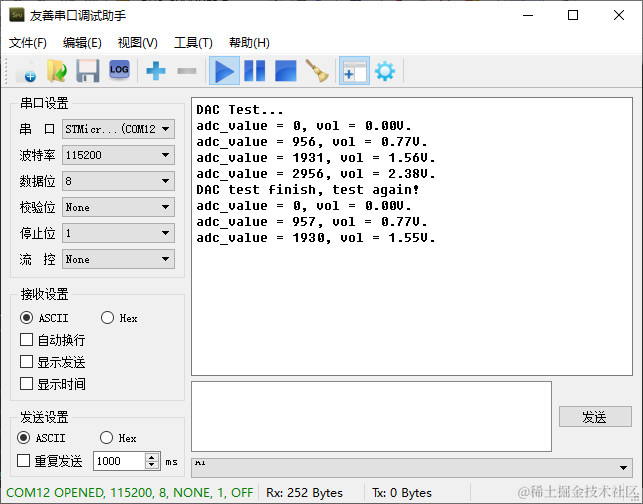
Task: Select Hex in receive settings
Action: (x=119, y=318)
